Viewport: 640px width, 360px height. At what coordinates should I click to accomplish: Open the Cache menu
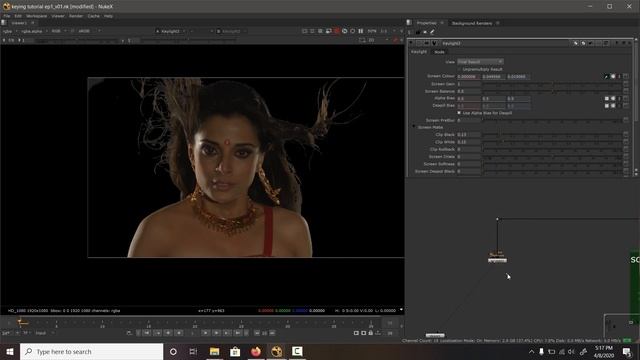pyautogui.click(x=93, y=16)
